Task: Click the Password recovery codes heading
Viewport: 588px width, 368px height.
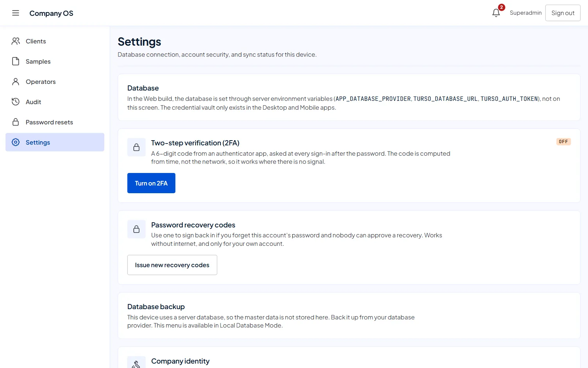Action: click(193, 225)
